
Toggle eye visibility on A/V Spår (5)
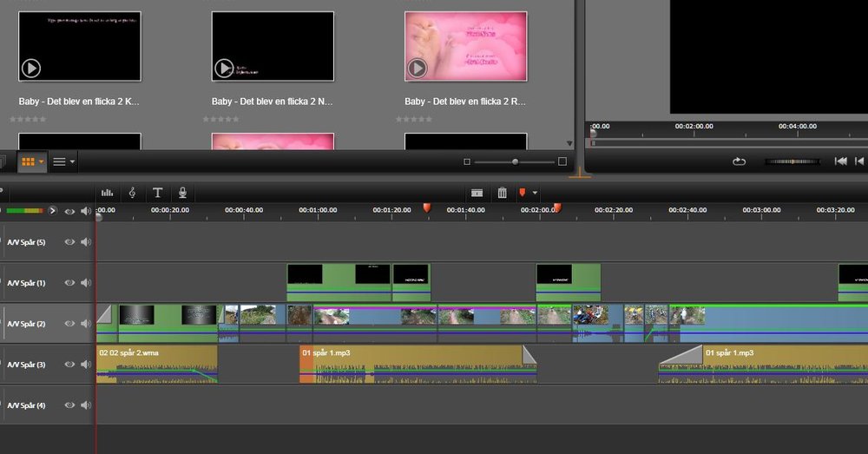(69, 242)
